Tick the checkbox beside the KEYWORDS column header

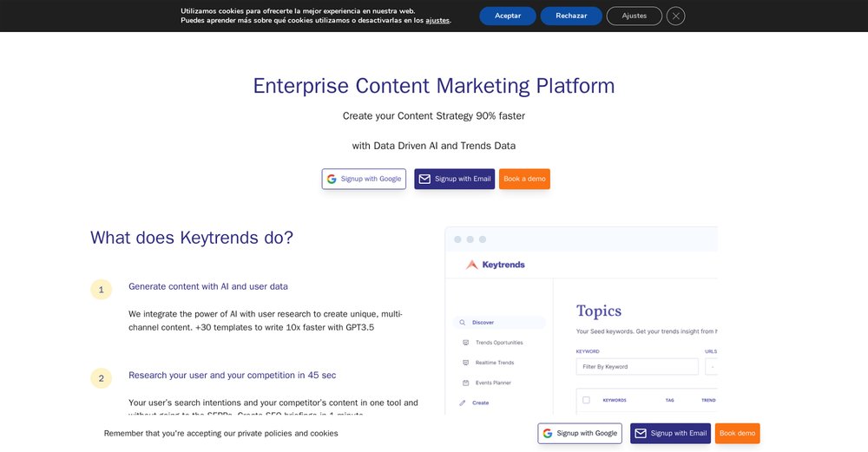586,400
